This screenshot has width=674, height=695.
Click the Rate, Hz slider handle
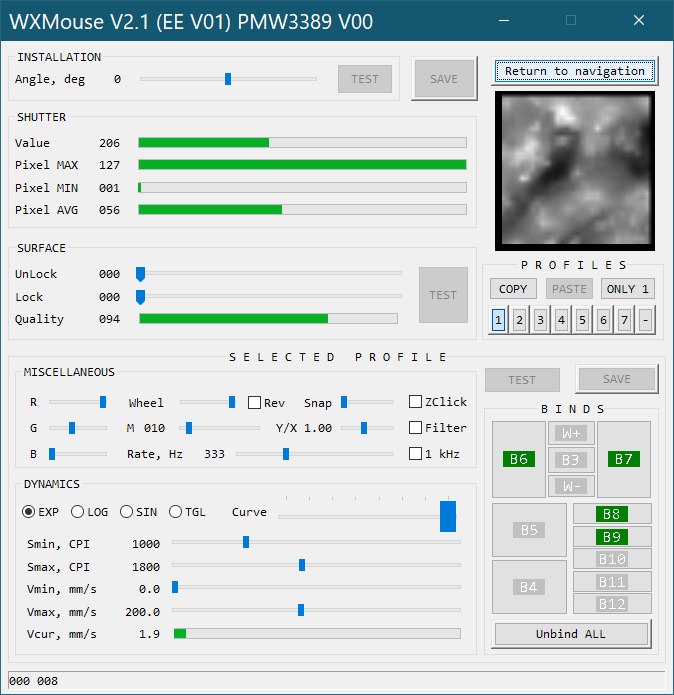tap(286, 454)
